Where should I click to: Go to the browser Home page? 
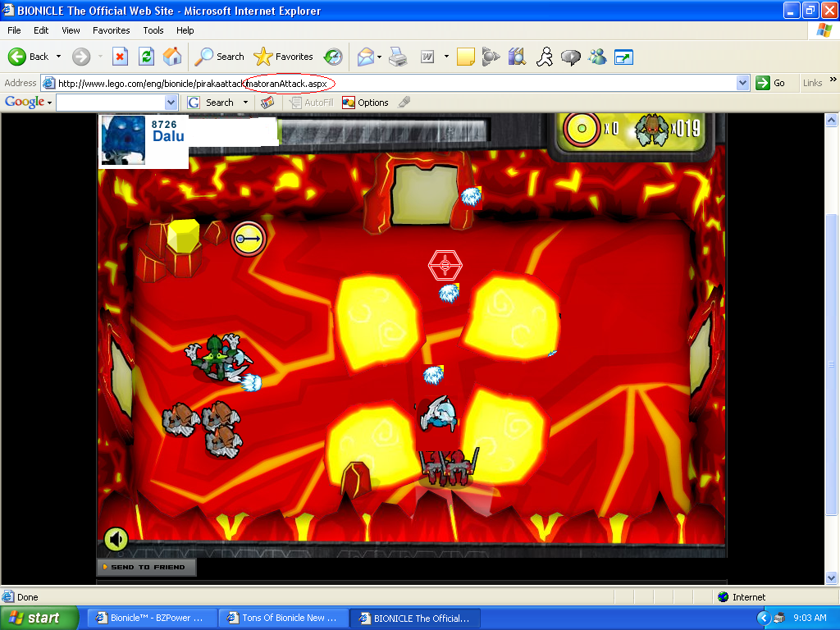point(171,57)
